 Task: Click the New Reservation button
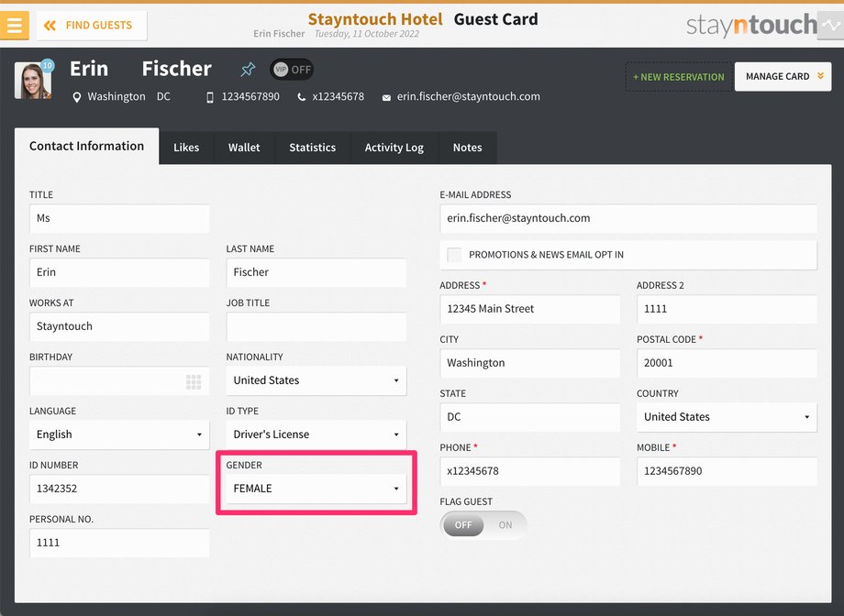coord(679,77)
